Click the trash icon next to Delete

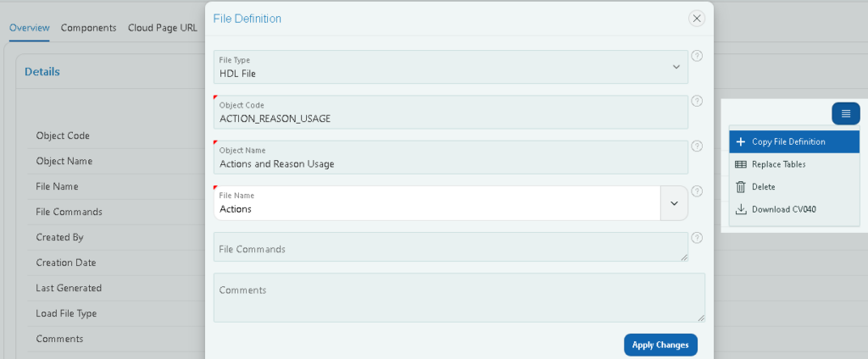(741, 187)
